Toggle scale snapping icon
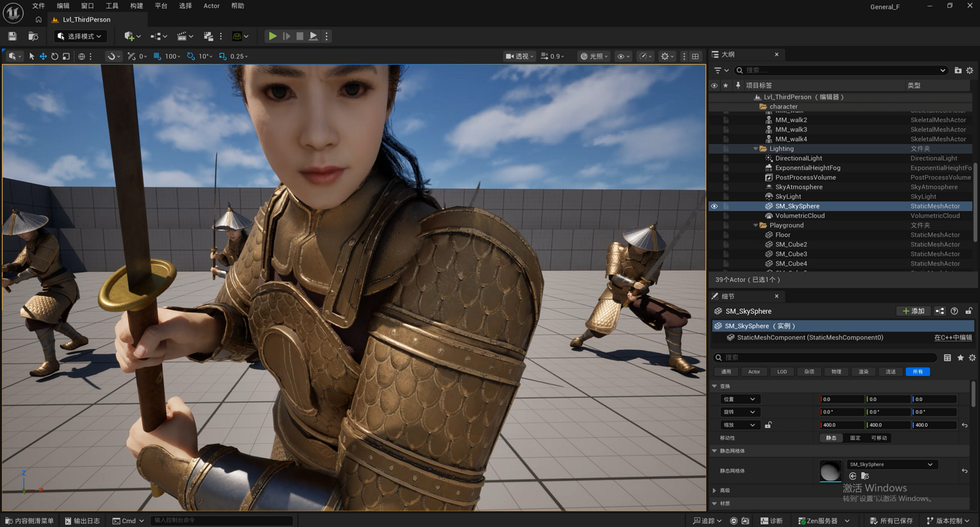 click(223, 56)
